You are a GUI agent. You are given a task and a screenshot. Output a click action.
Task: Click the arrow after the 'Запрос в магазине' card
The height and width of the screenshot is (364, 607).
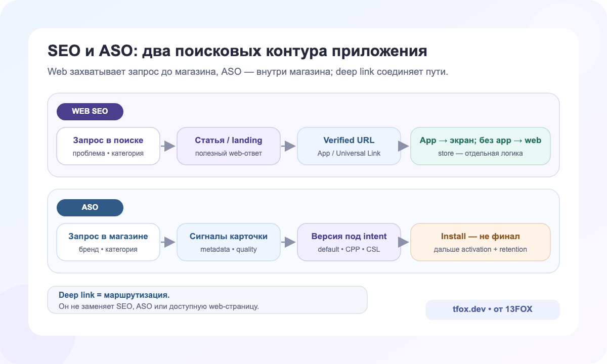(168, 242)
